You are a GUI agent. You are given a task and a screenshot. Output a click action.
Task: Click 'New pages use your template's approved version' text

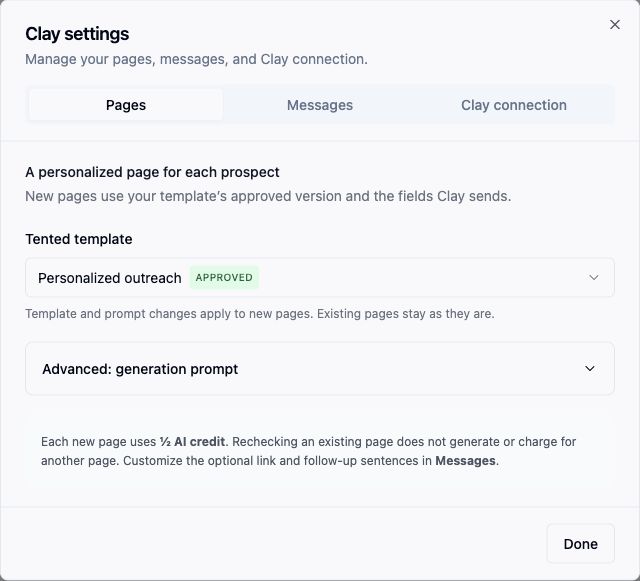click(x=268, y=196)
